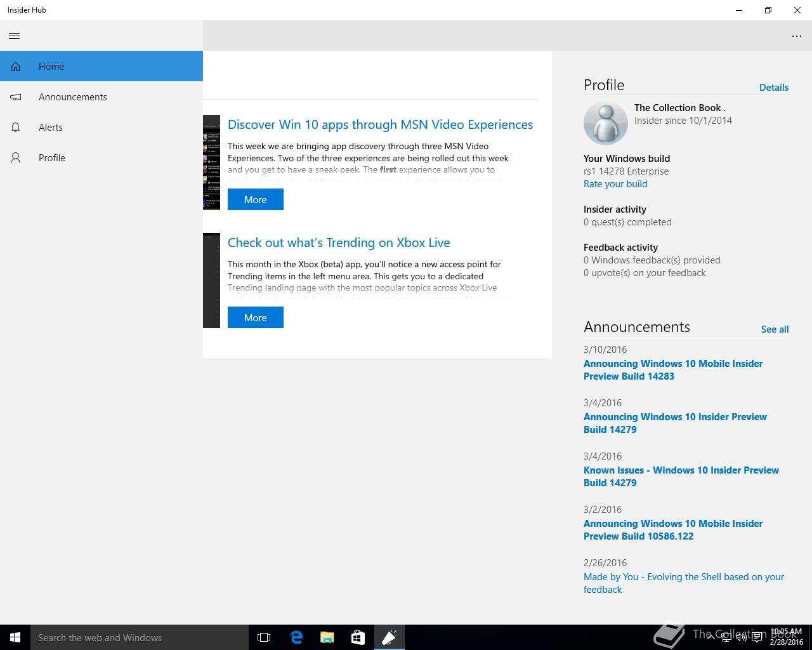Select 'Insider since 10/1/2014' text
The height and width of the screenshot is (650, 812).
[x=683, y=121]
